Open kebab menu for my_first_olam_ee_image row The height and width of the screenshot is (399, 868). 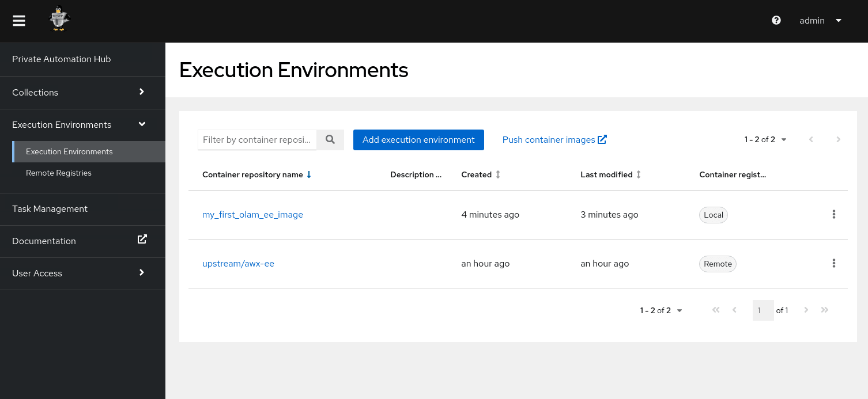833,215
